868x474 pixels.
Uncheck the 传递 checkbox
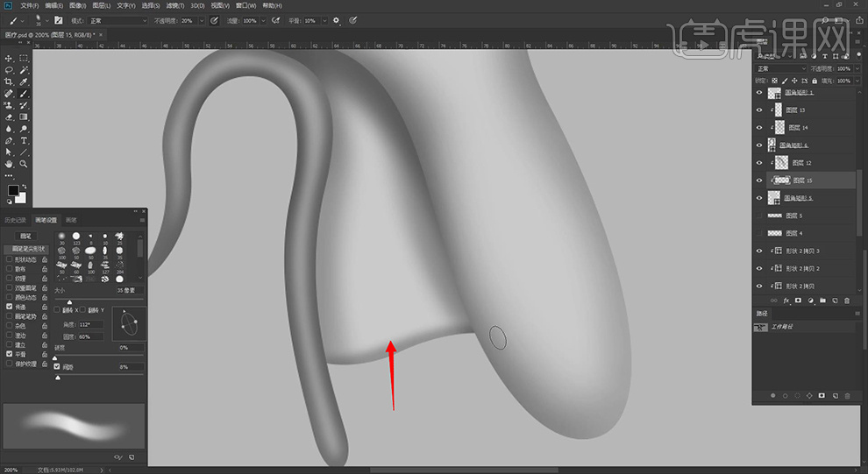point(9,307)
